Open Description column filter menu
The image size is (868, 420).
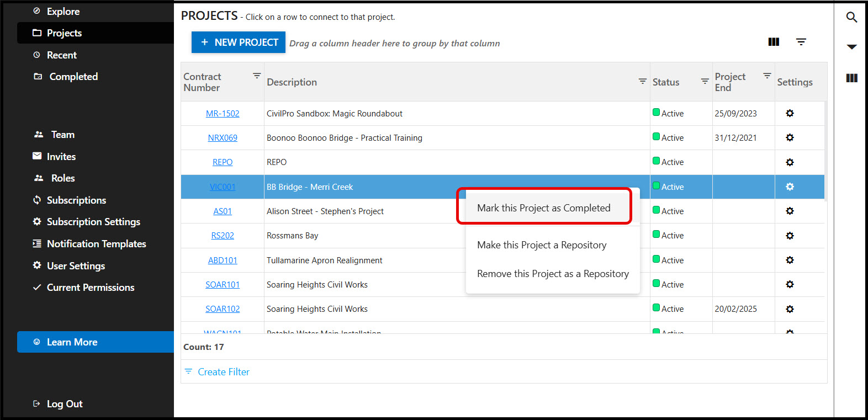(642, 81)
